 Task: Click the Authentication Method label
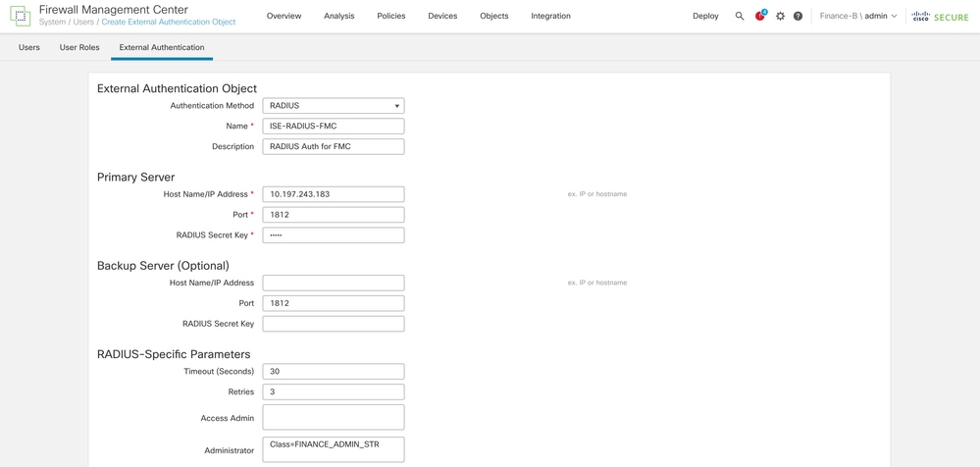point(212,106)
